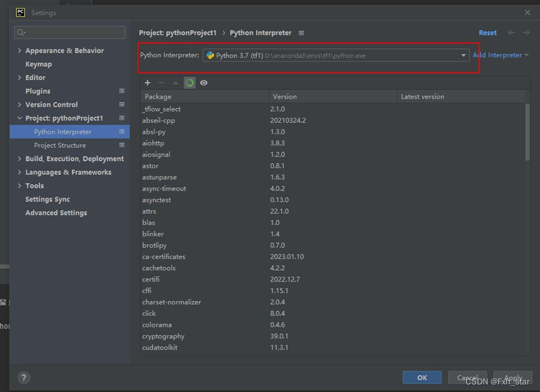
Task: Click the project-level icon beside Python Interpreter row
Action: [x=122, y=132]
